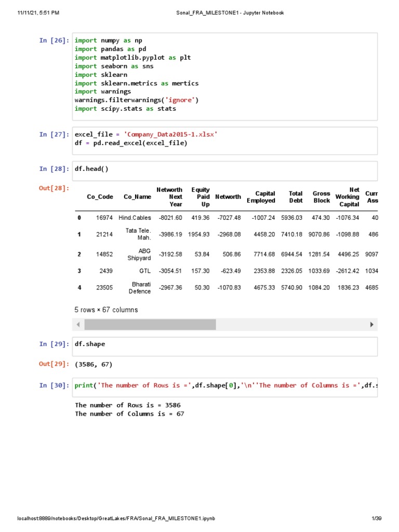Image resolution: width=399 pixels, height=532 pixels.
Task: Click the scroll-right arrow of the dataframe scrollbar
Action: tap(371, 324)
